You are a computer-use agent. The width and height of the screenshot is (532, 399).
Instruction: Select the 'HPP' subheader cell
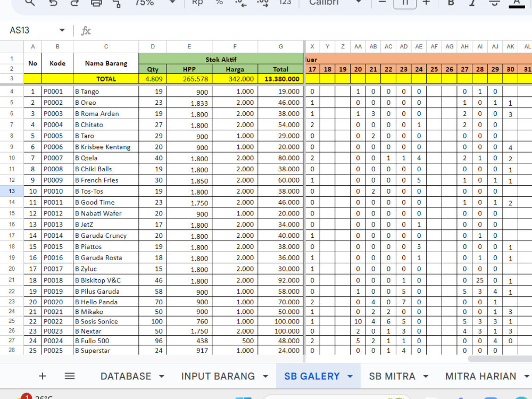189,69
